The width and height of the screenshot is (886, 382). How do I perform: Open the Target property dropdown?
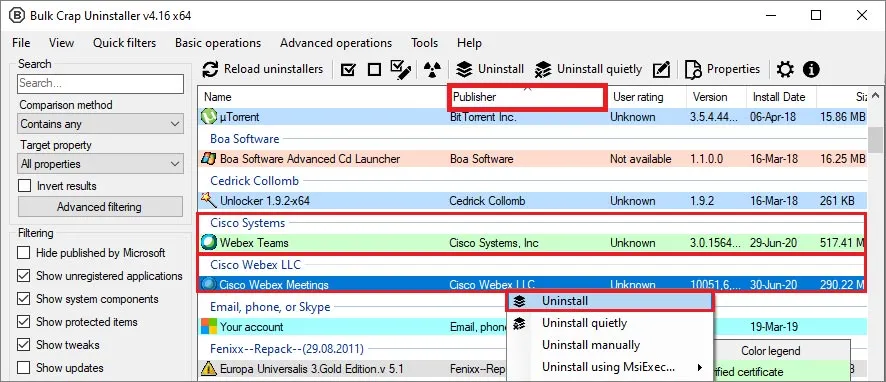(x=100, y=164)
